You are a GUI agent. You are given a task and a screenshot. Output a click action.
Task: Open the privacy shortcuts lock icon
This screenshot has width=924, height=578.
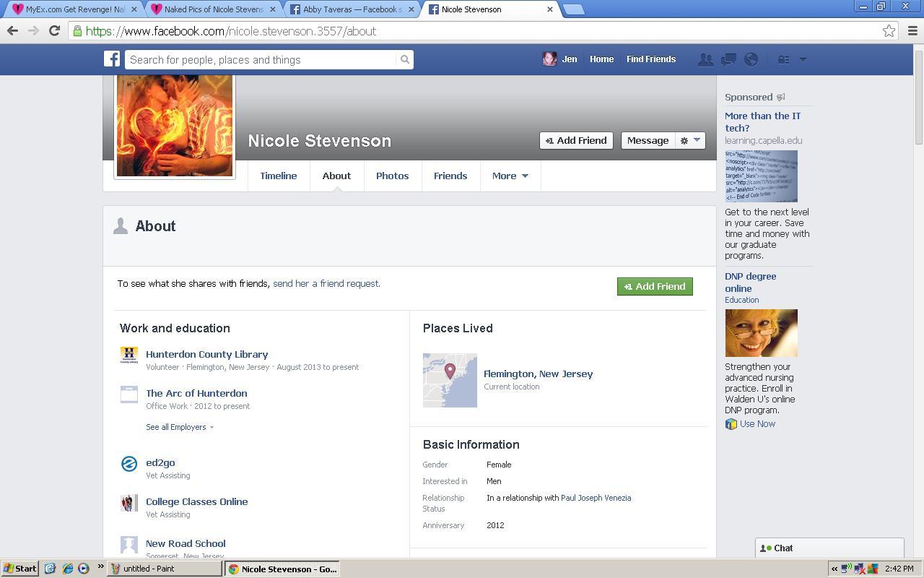tap(783, 60)
